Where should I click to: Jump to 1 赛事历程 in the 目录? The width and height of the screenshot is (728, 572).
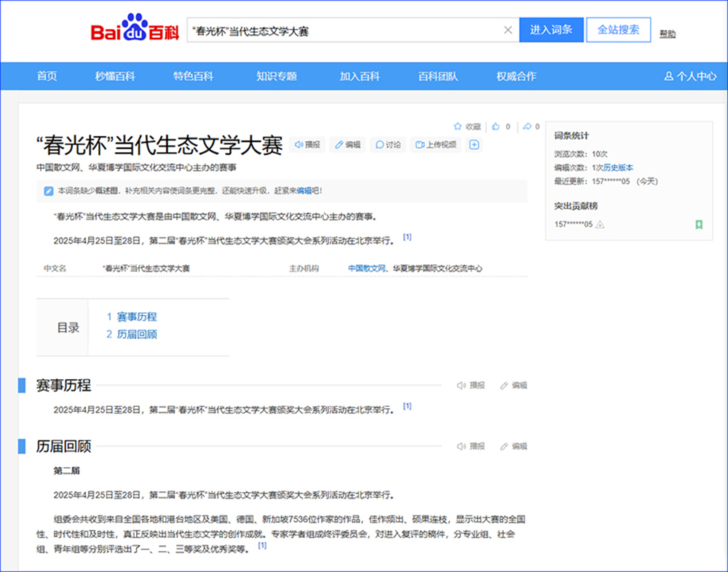(x=132, y=317)
